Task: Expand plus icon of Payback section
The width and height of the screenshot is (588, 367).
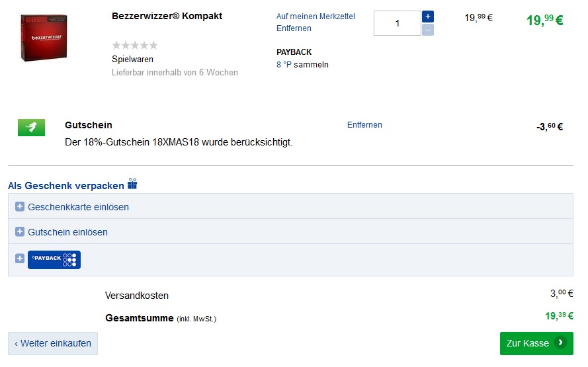Action: (x=20, y=259)
